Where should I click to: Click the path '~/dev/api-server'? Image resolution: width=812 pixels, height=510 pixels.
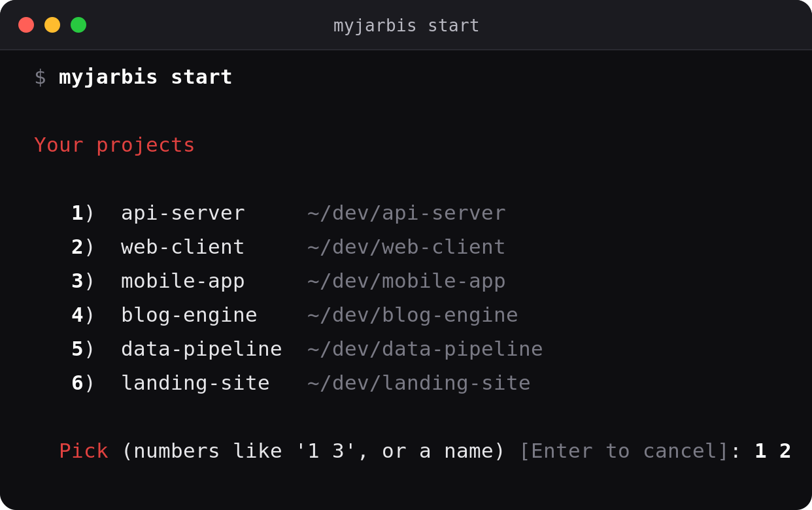point(406,213)
